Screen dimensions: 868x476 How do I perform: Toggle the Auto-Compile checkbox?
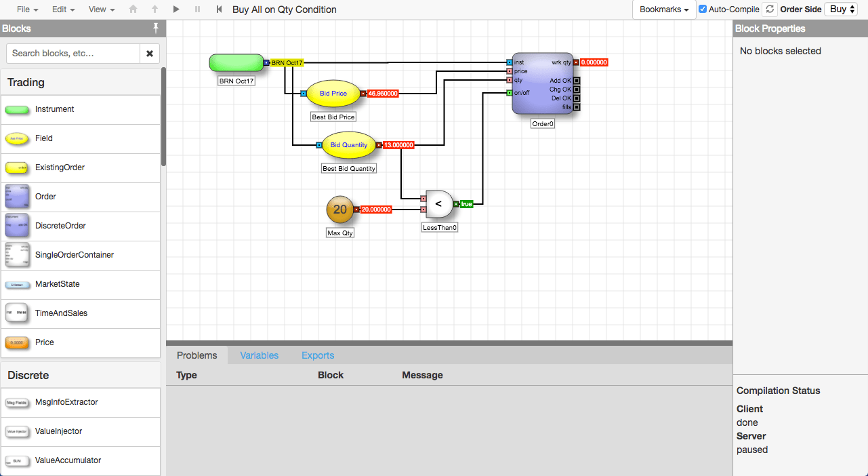click(x=703, y=9)
